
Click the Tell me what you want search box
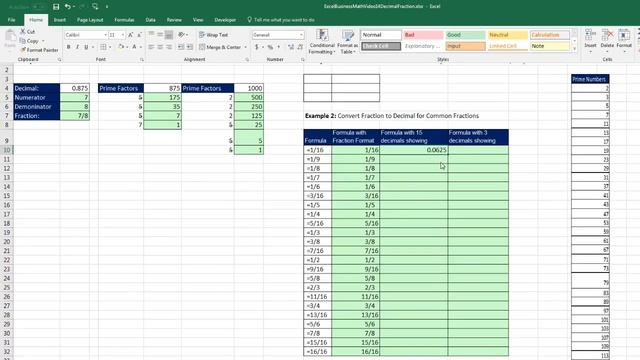point(281,20)
